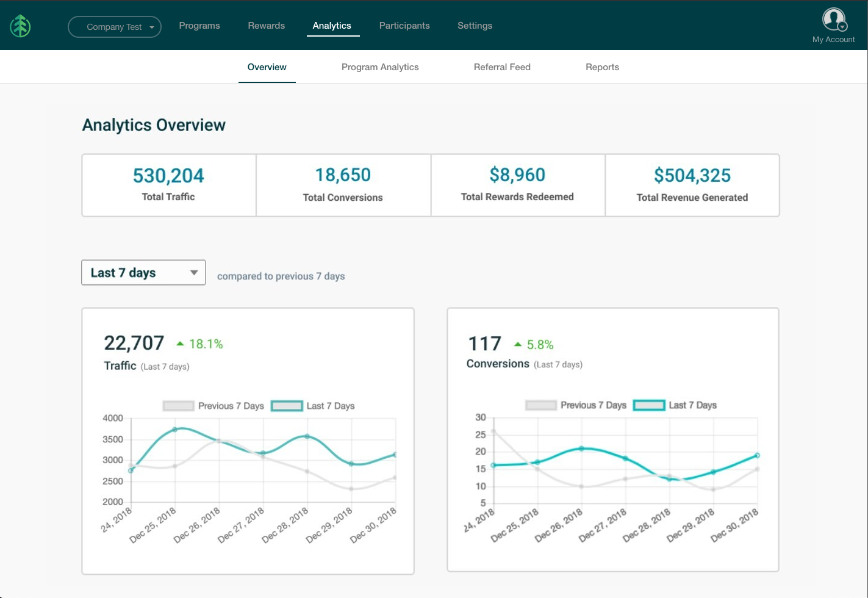The height and width of the screenshot is (598, 868).
Task: Switch to the Program Analytics tab
Action: (x=380, y=67)
